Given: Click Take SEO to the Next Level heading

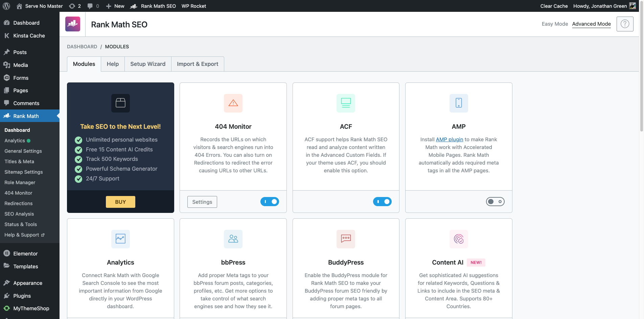Looking at the screenshot, I should point(120,126).
